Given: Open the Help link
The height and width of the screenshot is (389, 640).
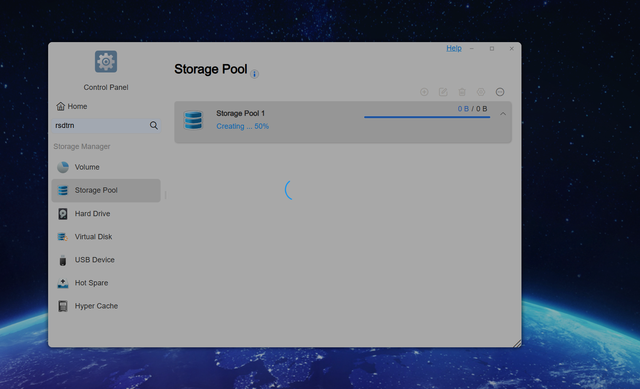Looking at the screenshot, I should 454,48.
